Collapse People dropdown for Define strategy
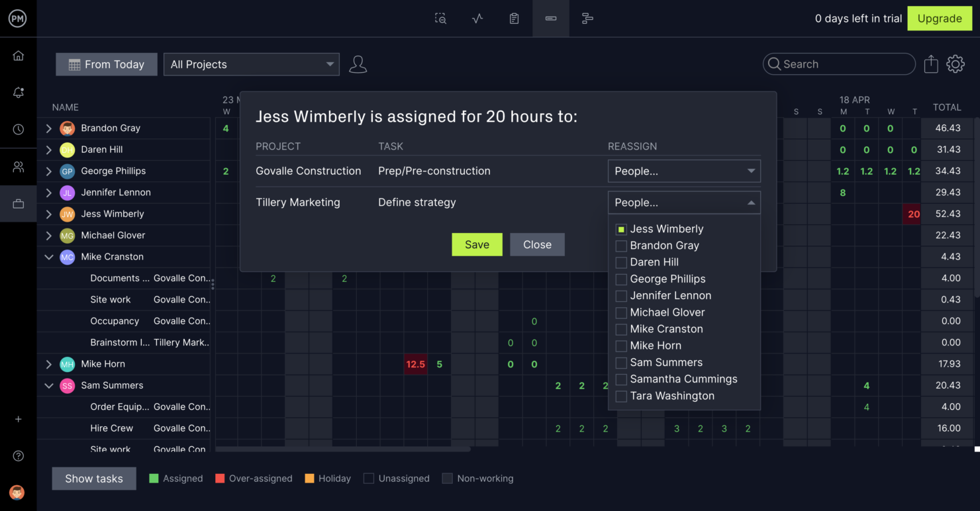980x511 pixels. (x=684, y=203)
